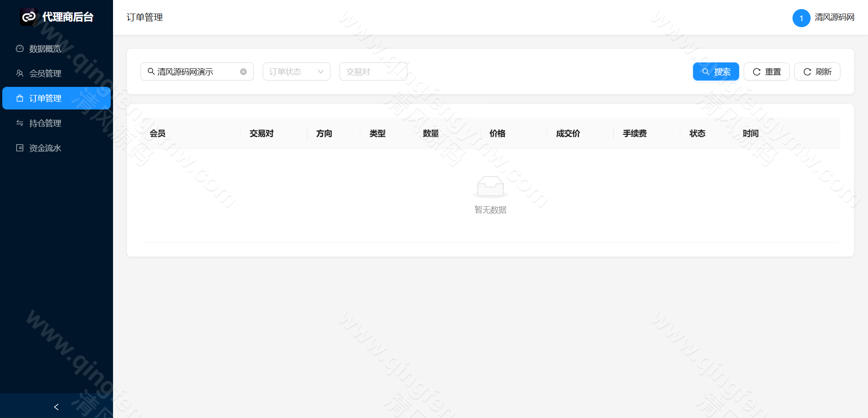Click the 资金流水 ledger icon in sidebar
The height and width of the screenshot is (418, 868).
19,147
